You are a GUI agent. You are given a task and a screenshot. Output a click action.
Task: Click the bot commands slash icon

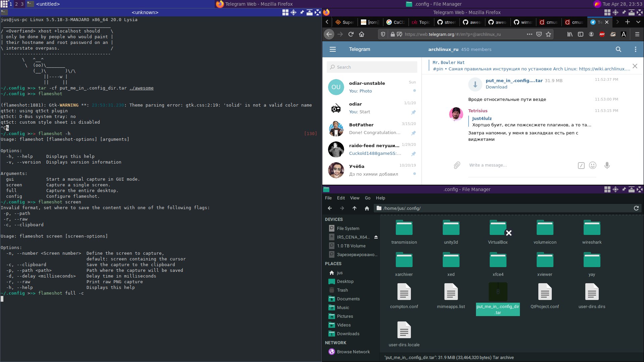[581, 166]
